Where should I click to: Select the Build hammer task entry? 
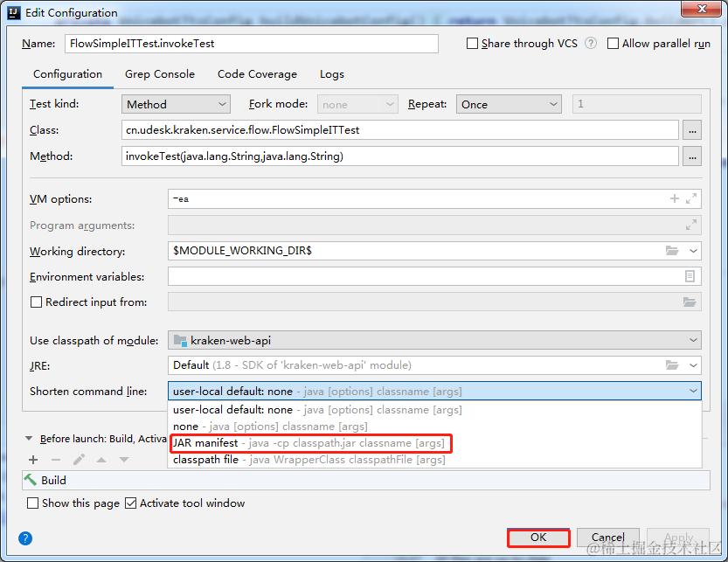click(366, 480)
